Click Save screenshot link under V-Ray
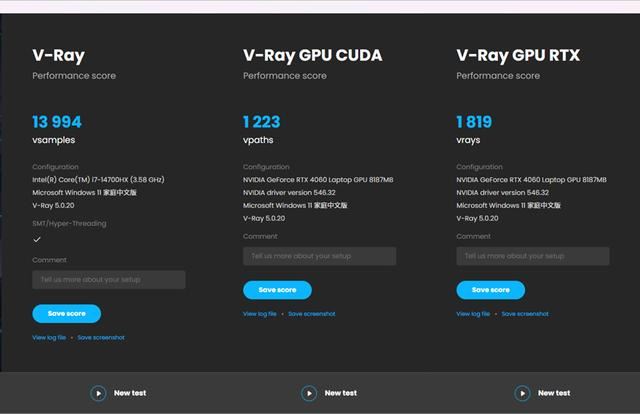The image size is (640, 414). click(101, 338)
